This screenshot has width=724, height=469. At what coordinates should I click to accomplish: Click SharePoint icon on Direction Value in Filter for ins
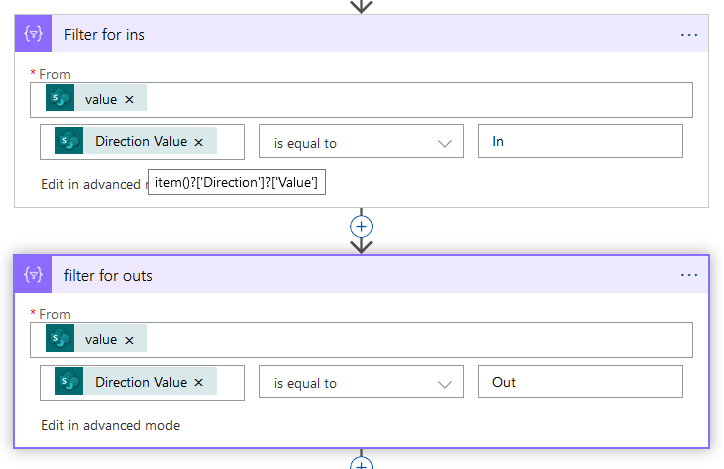pyautogui.click(x=69, y=142)
